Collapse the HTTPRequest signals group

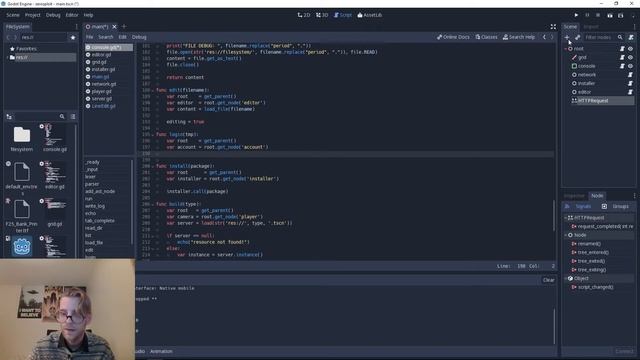point(566,218)
